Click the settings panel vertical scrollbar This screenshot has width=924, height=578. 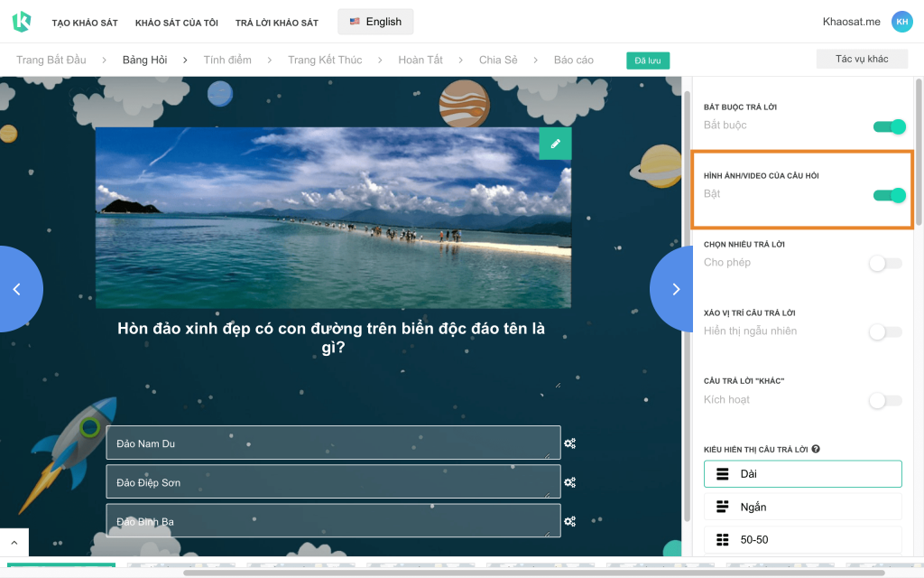[918, 154]
